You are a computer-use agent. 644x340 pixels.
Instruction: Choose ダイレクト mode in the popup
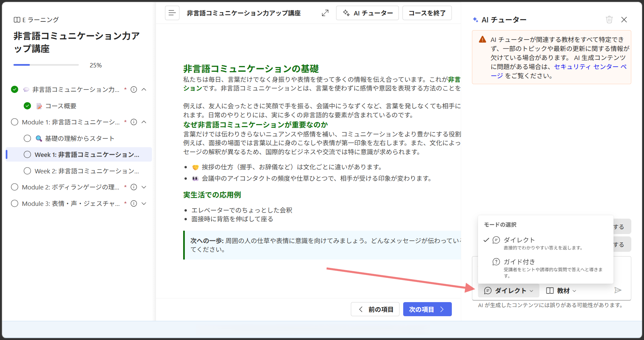point(545,243)
